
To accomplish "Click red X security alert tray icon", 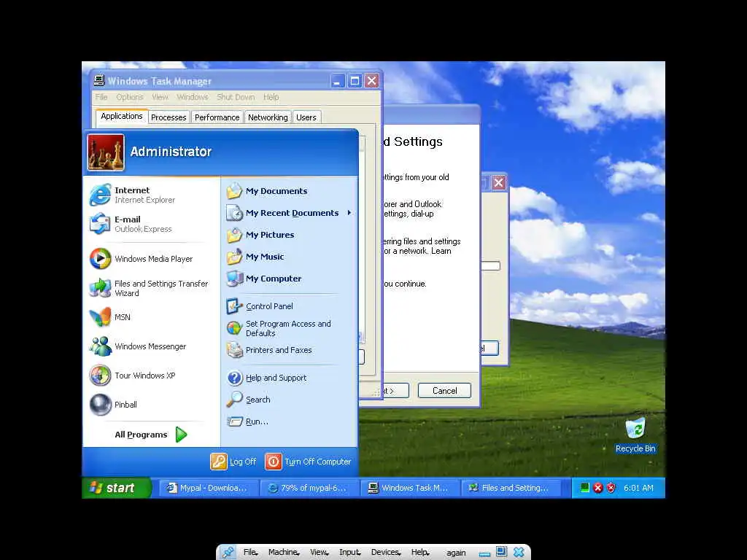I will tap(598, 488).
